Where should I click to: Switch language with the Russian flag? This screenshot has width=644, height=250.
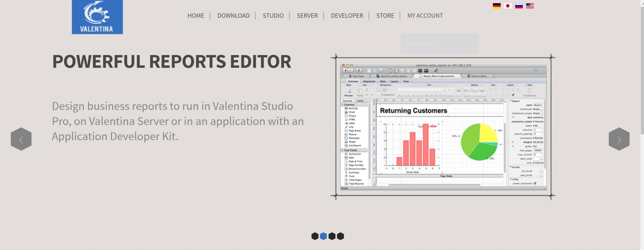coord(519,6)
